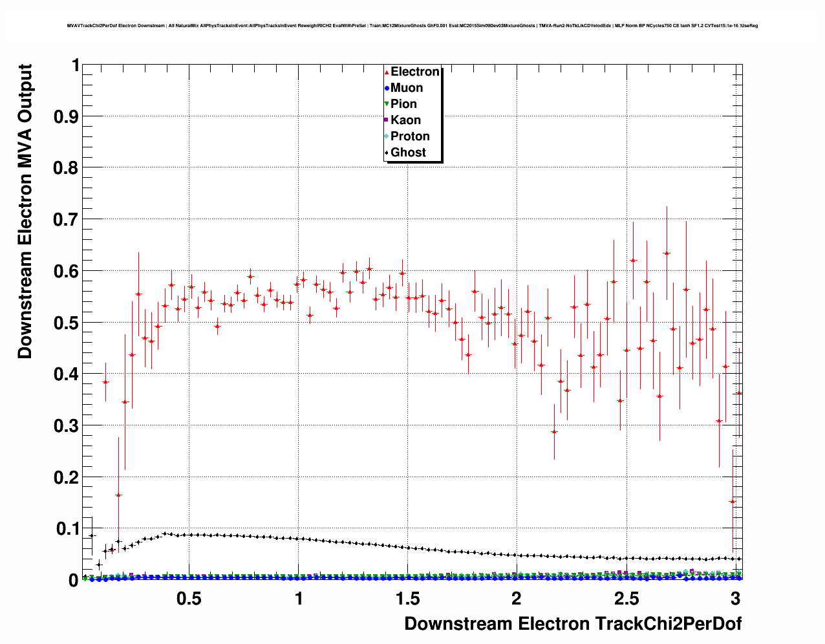Viewport: 825px width, 644px height.
Task: Select the Proton legend label
Action: point(410,136)
